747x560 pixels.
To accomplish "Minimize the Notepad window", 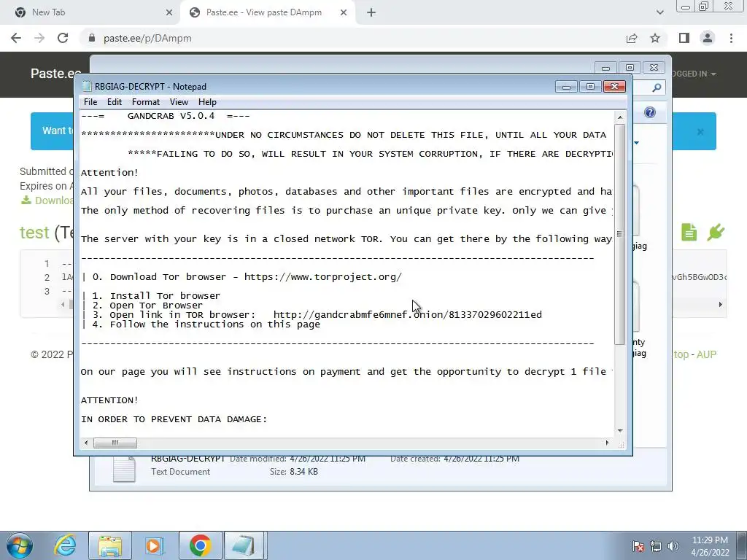I will tap(566, 87).
